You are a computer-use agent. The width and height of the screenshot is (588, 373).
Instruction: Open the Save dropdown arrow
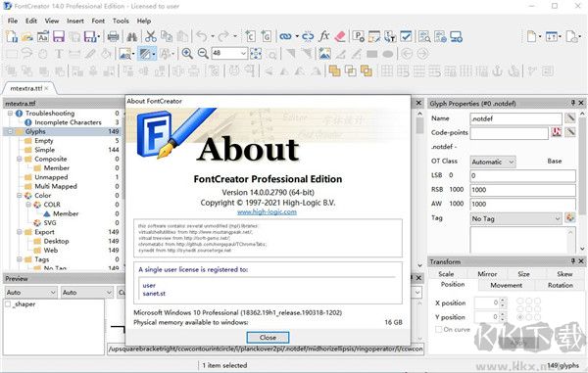tap(99, 36)
